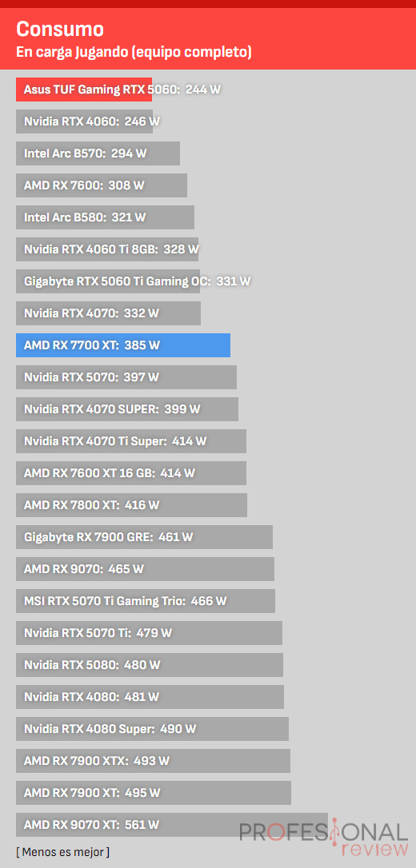The height and width of the screenshot is (868, 416).
Task: Click the AMD RX 7600 XT 16 GB bar
Action: [131, 473]
